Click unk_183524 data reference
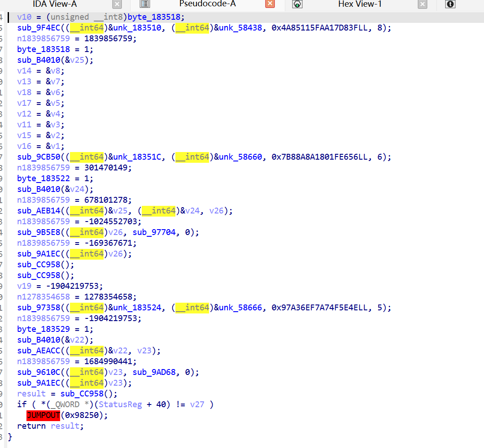 pos(137,308)
